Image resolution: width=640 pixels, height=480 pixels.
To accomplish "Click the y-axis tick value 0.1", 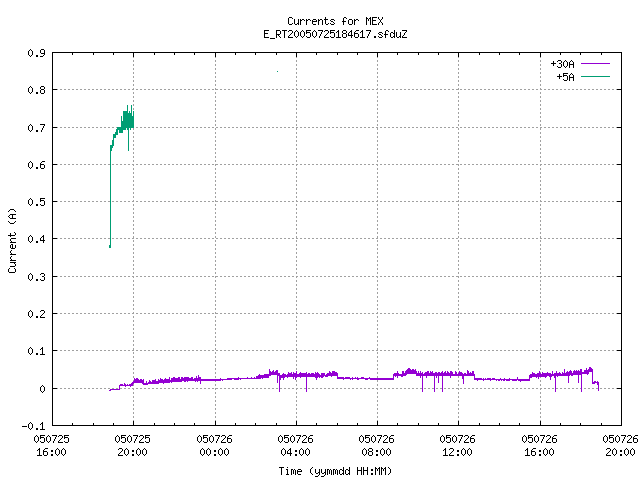I will point(36,351).
